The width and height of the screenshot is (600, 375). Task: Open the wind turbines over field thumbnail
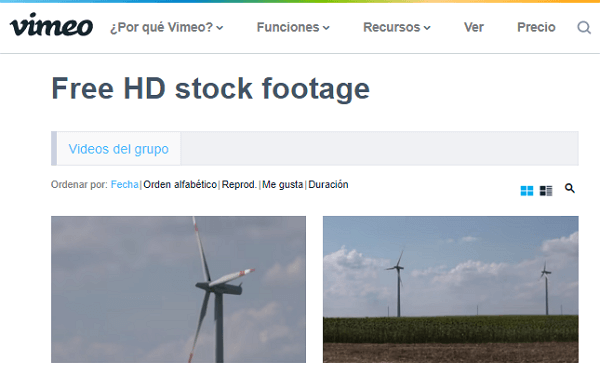[451, 289]
